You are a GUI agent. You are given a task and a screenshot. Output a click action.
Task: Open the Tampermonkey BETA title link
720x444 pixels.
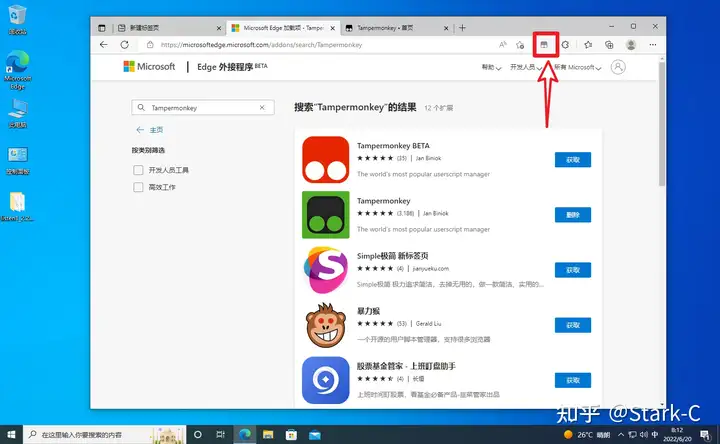(x=393, y=146)
